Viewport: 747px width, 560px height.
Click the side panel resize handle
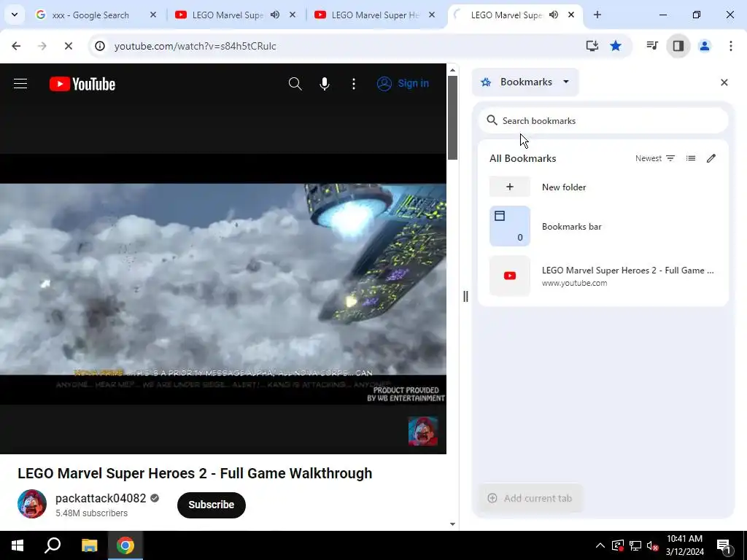coord(465,296)
